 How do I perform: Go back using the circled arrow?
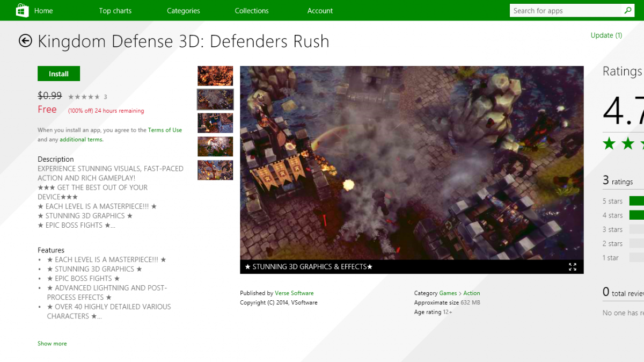pos(25,41)
